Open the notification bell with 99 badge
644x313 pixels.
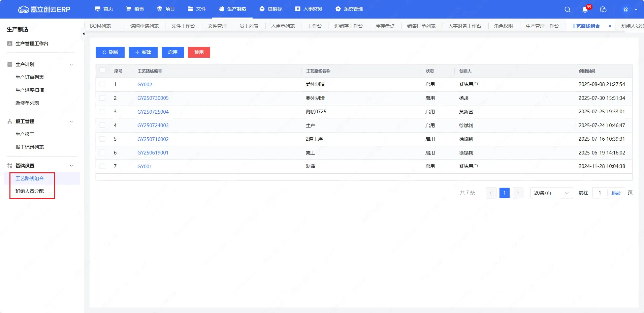[x=585, y=9]
